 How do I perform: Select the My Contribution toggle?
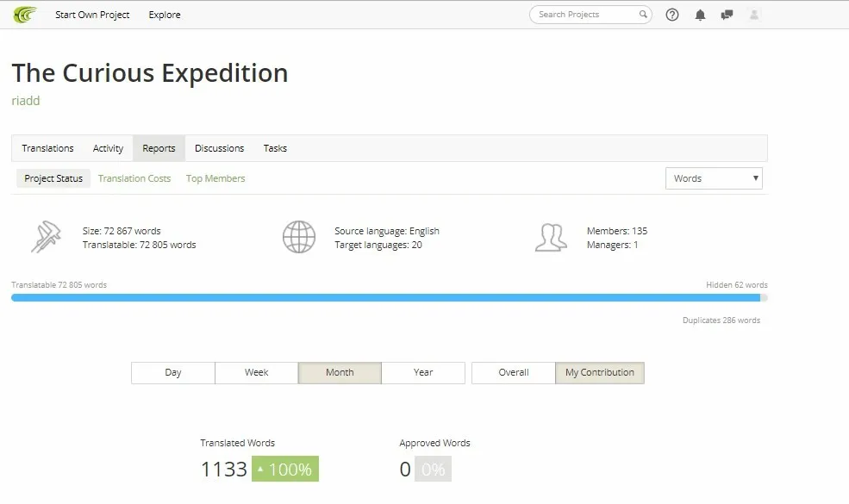click(599, 373)
